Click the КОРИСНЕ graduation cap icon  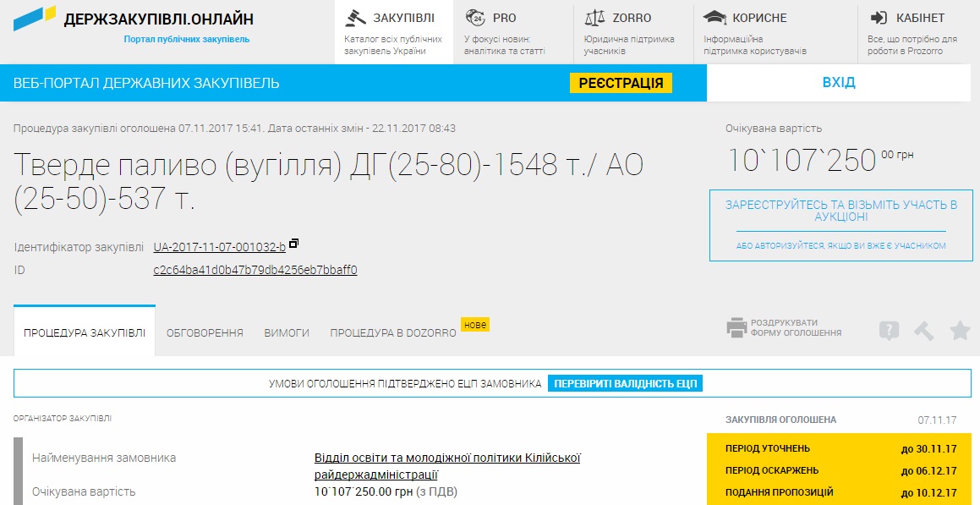pos(715,18)
